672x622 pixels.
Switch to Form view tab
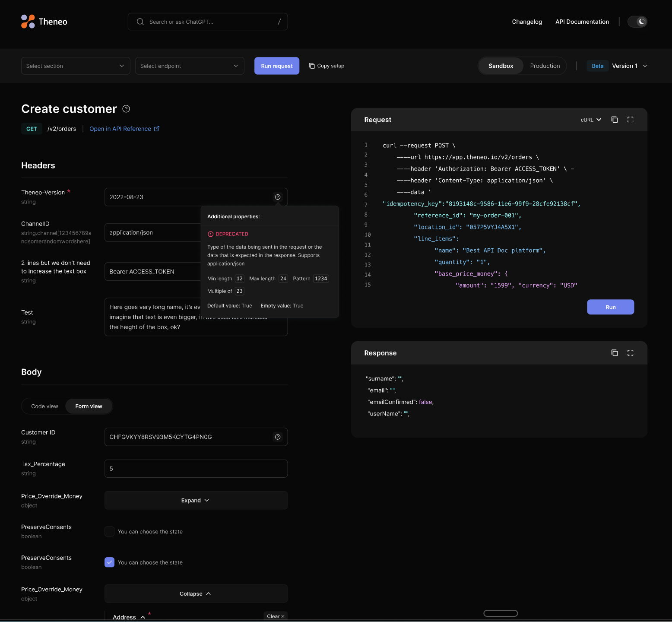89,406
